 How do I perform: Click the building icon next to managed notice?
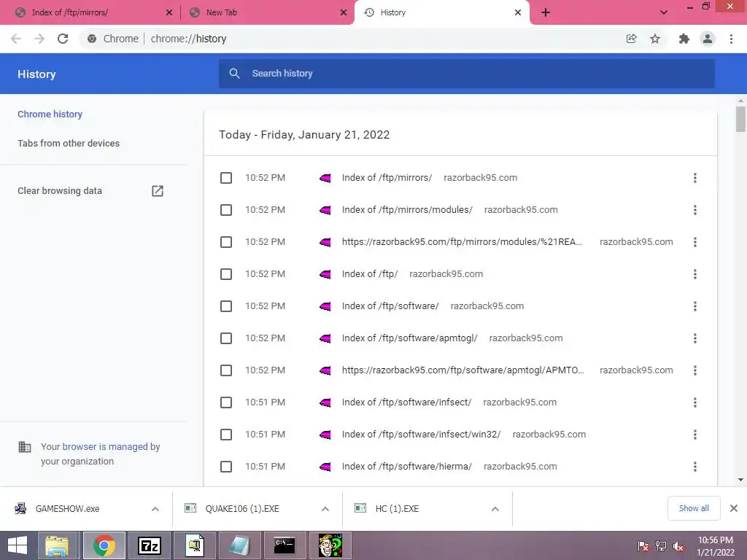(x=24, y=447)
